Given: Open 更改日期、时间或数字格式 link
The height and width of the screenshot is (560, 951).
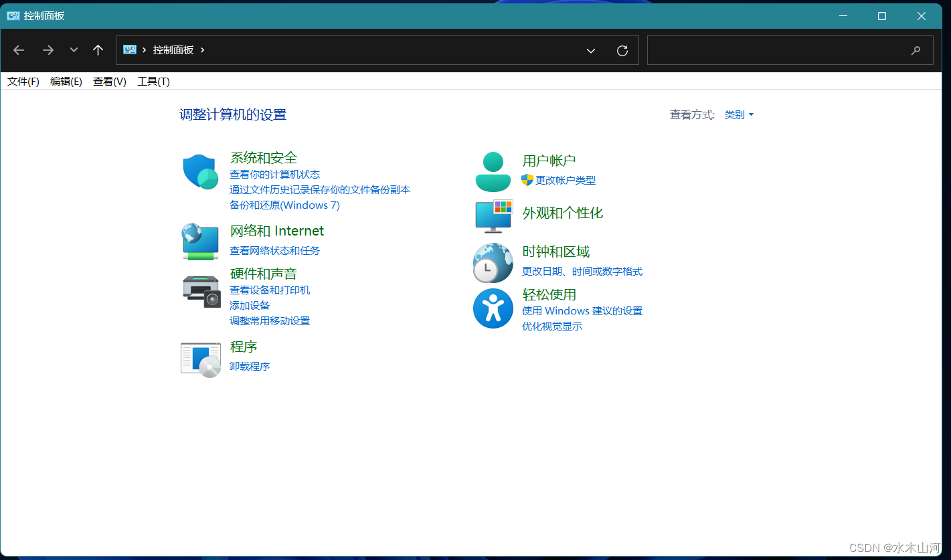Looking at the screenshot, I should pyautogui.click(x=582, y=271).
